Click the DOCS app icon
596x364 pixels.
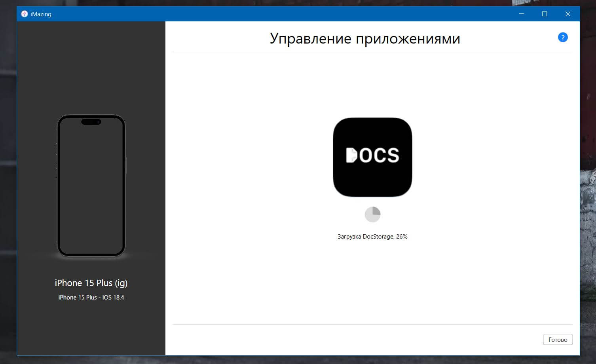click(x=372, y=157)
